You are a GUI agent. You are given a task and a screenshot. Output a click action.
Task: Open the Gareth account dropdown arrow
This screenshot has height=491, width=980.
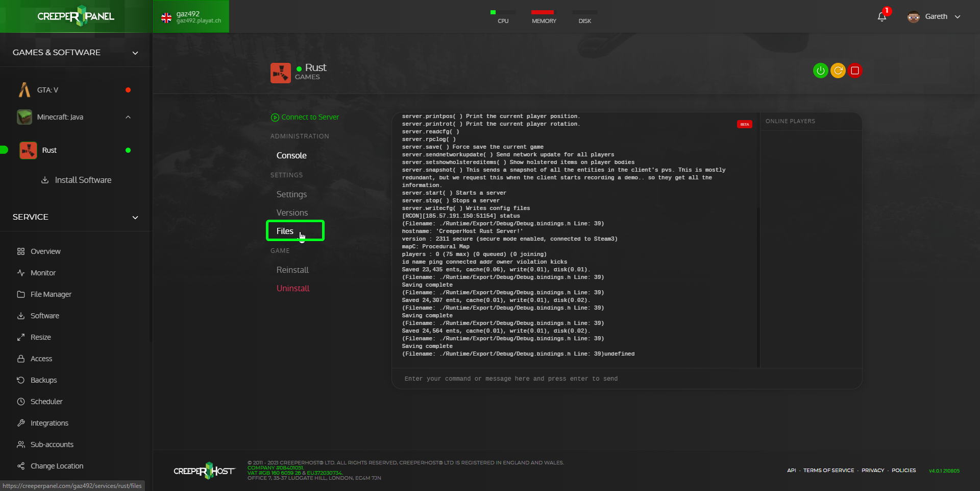pos(958,17)
